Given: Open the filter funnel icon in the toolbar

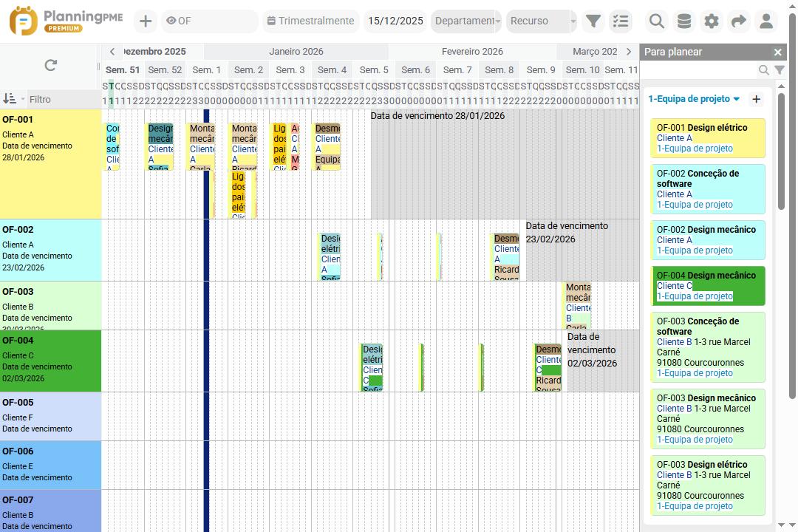Looking at the screenshot, I should click(593, 21).
